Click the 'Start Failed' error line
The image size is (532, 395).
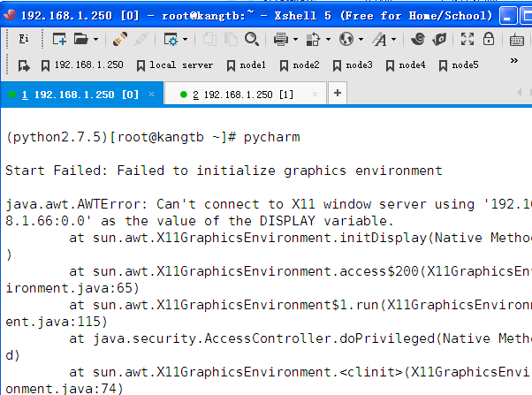tap(224, 171)
